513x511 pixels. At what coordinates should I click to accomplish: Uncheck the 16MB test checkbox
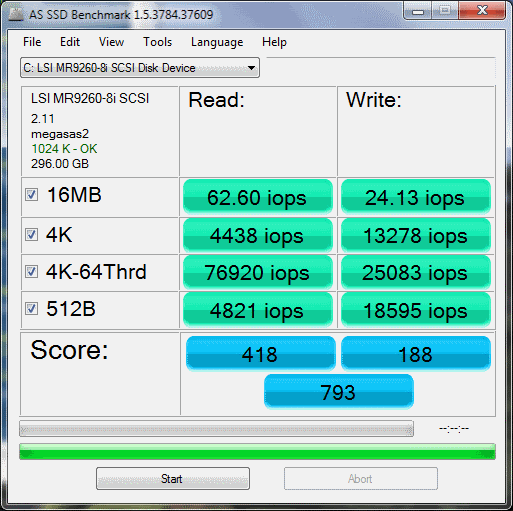31,195
